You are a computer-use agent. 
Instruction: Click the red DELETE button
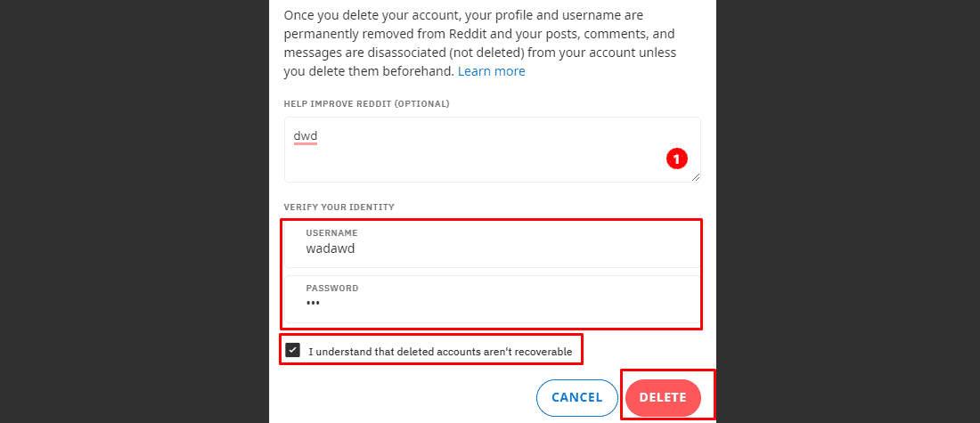(x=663, y=397)
